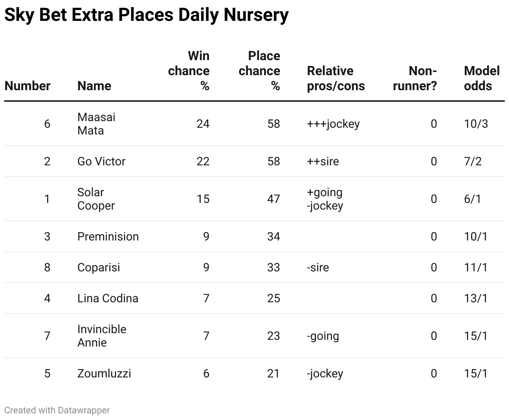Click the Relative pros/cons column header

(x=336, y=78)
